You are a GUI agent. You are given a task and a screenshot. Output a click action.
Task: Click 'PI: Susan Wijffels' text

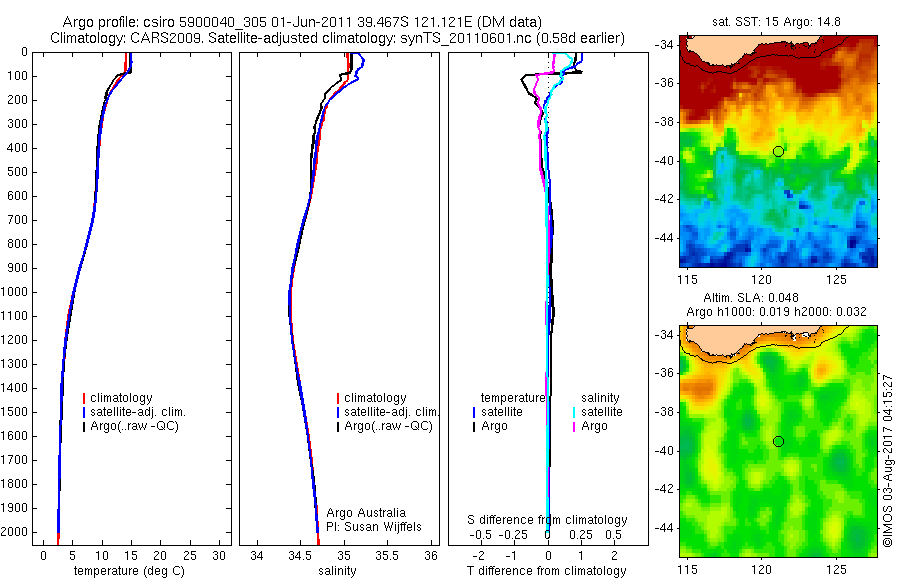pos(374,527)
